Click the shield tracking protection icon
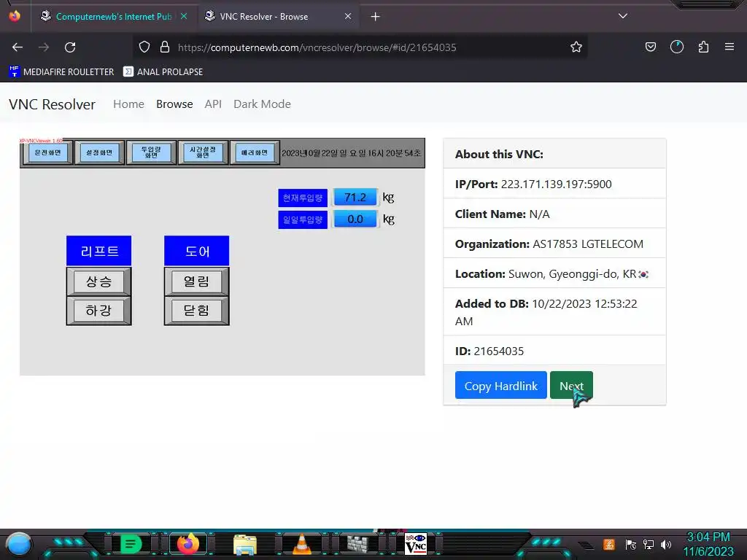The width and height of the screenshot is (747, 560). (144, 47)
